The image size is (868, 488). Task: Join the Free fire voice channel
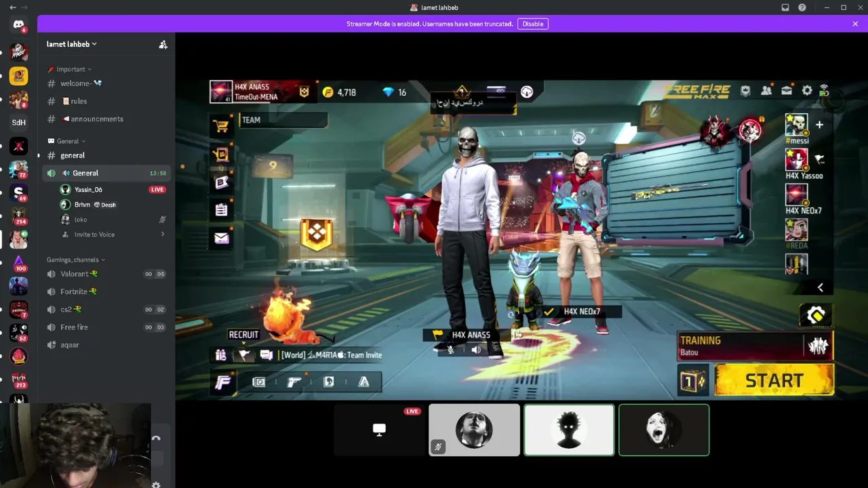tap(106, 327)
